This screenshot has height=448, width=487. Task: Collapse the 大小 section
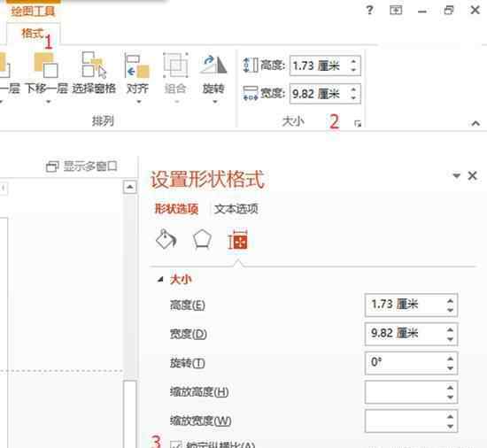[160, 280]
